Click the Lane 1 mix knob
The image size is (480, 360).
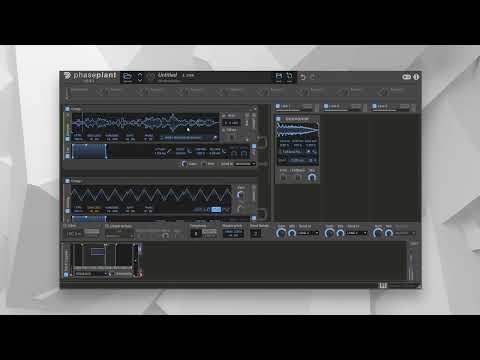click(292, 233)
